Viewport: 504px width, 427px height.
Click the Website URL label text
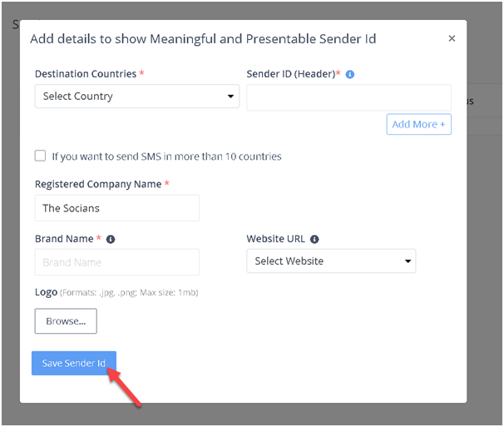point(277,239)
